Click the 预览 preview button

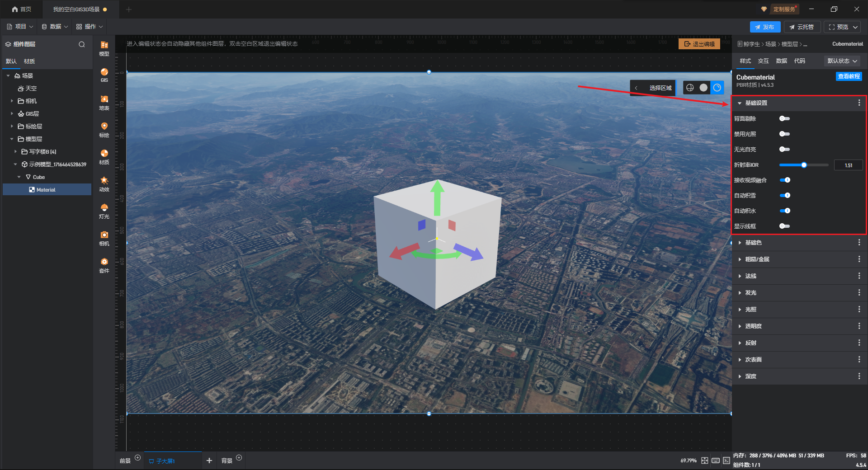tap(843, 27)
